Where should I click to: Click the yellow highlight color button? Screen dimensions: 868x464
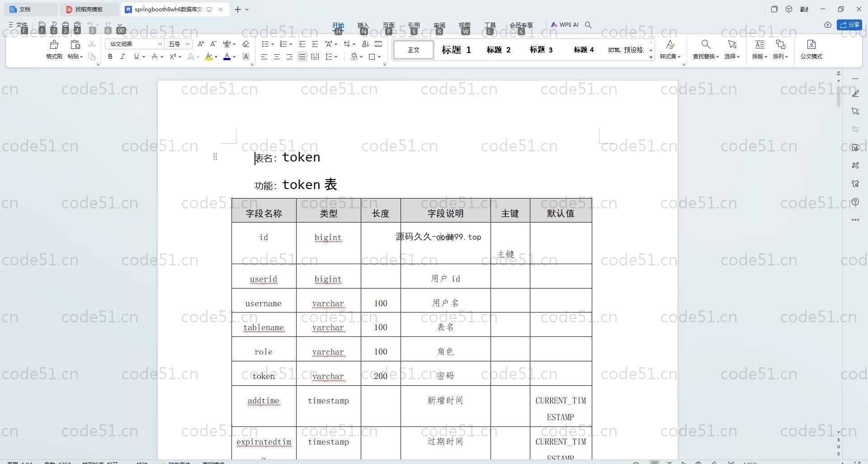(x=208, y=57)
